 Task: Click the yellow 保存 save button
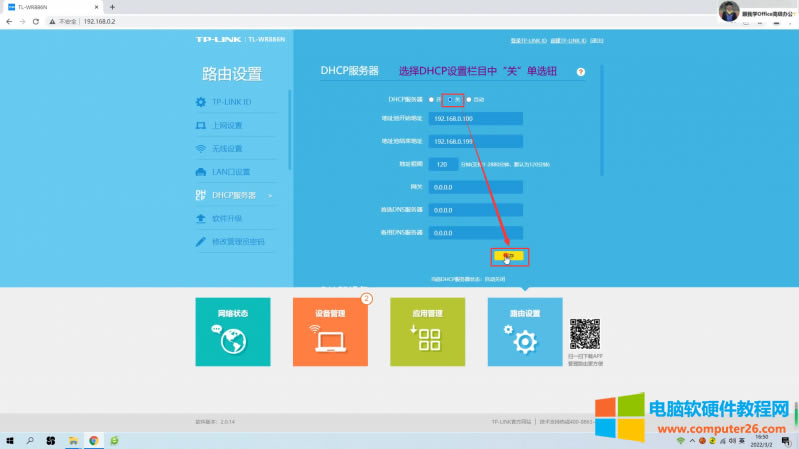coord(509,256)
